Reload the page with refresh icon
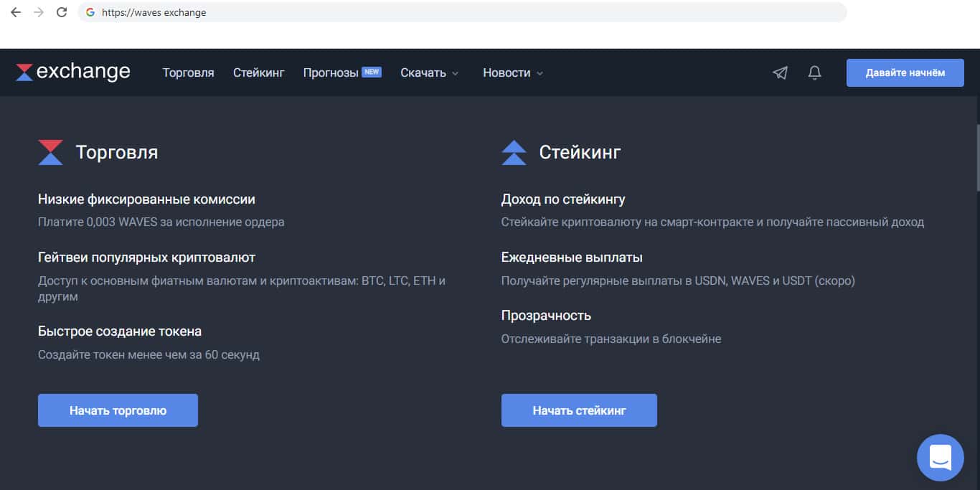Viewport: 980px width, 490px height. pyautogui.click(x=62, y=12)
